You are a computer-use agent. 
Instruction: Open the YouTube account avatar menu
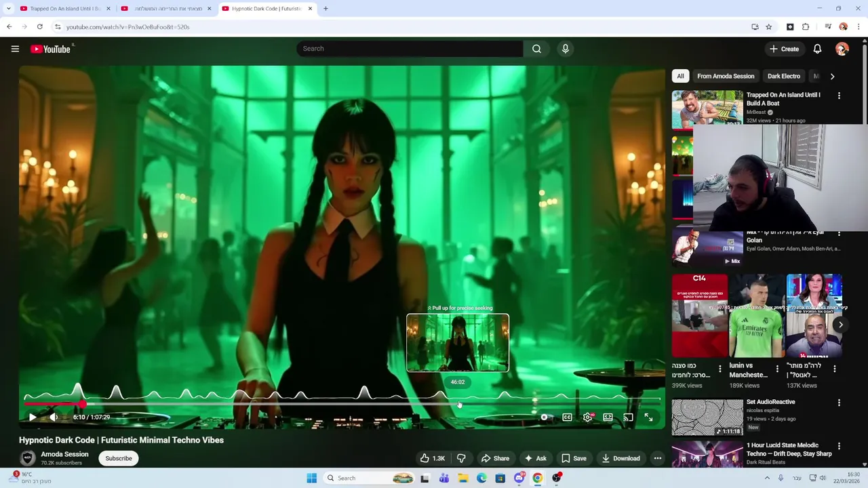pyautogui.click(x=842, y=49)
